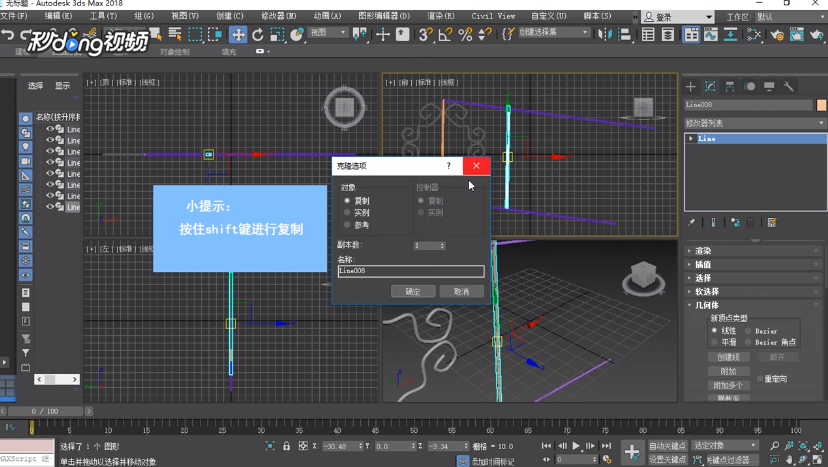
Task: Open Select by Name list icon
Action: pos(175,35)
